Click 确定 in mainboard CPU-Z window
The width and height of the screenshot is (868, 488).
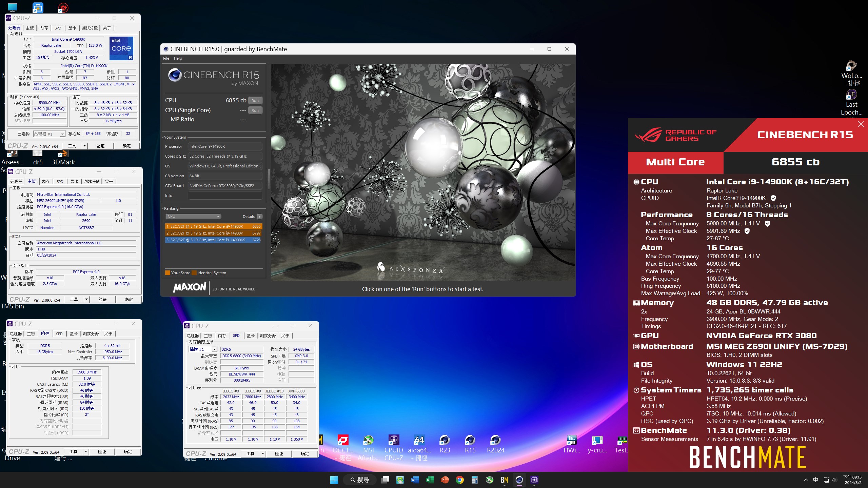[x=129, y=299]
